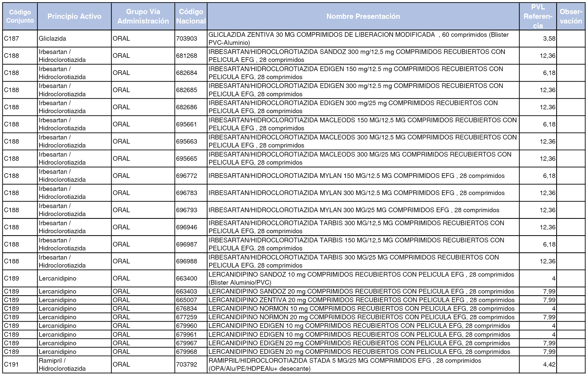Viewport: 588px width, 389px height.
Task: Click the 'Código Conjunto' column header
Action: coord(20,16)
